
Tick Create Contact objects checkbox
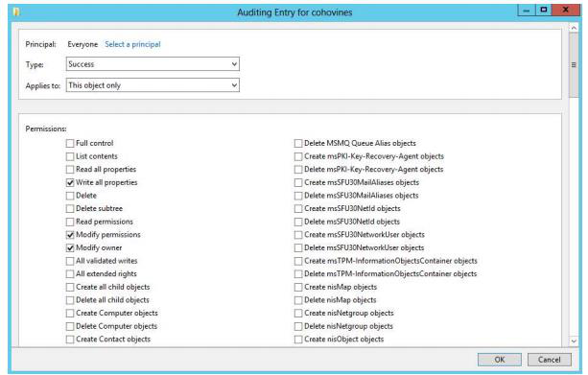(x=70, y=340)
